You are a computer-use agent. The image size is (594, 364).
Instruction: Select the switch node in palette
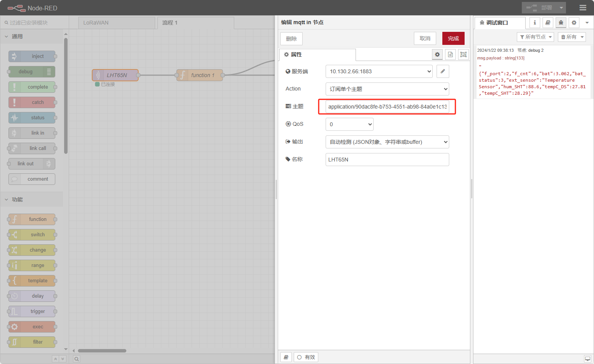(x=32, y=235)
